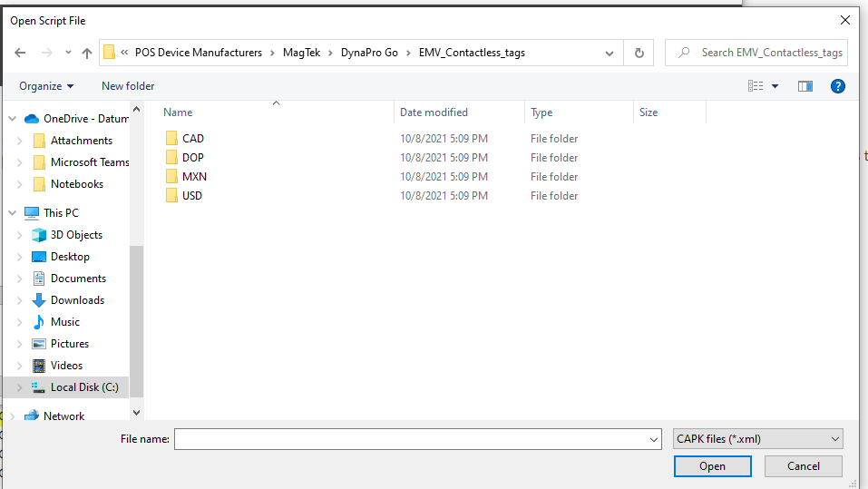This screenshot has height=489, width=868.
Task: Click New folder in toolbar
Action: point(128,86)
